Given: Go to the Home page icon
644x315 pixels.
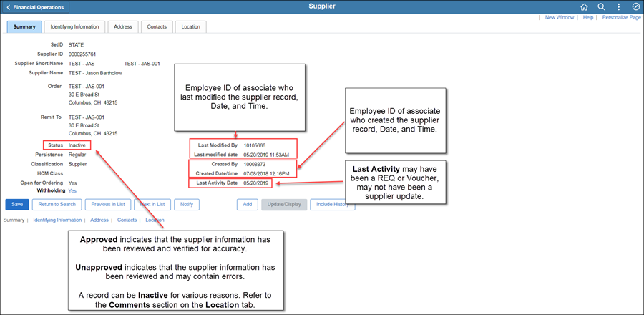Looking at the screenshot, I should [x=584, y=7].
